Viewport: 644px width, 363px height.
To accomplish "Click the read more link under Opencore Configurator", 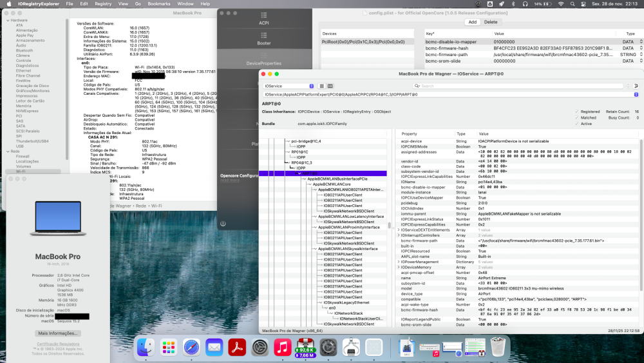I will pyautogui.click(x=230, y=180).
